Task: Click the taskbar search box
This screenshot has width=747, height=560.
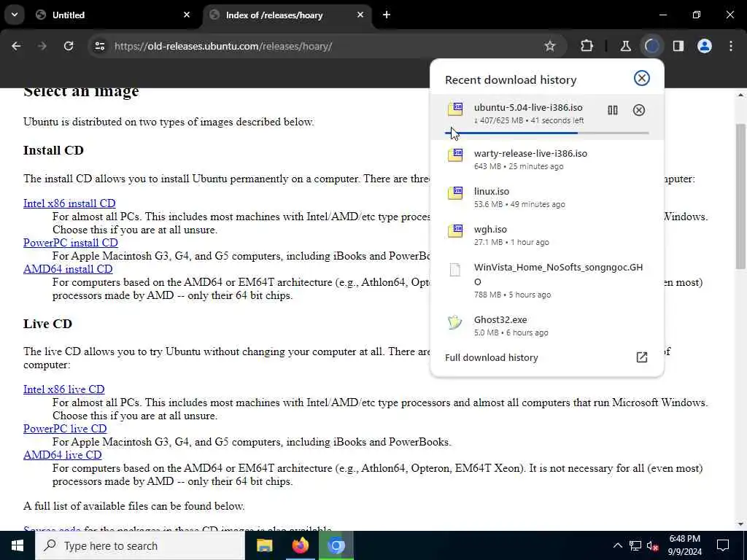Action: (140, 545)
